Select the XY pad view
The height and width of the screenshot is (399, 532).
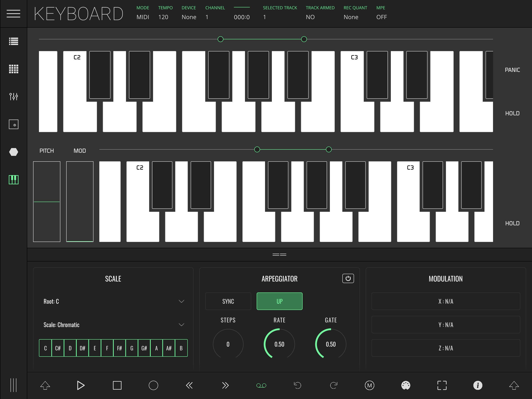pos(14,124)
